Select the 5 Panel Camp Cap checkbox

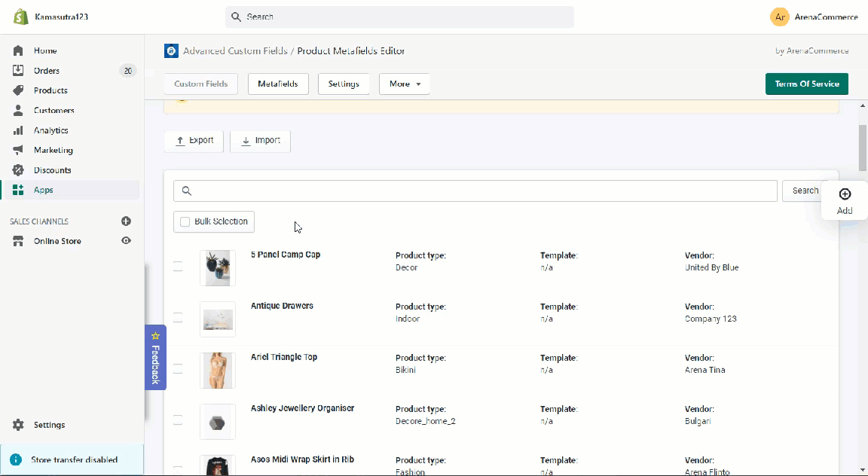pyautogui.click(x=178, y=267)
